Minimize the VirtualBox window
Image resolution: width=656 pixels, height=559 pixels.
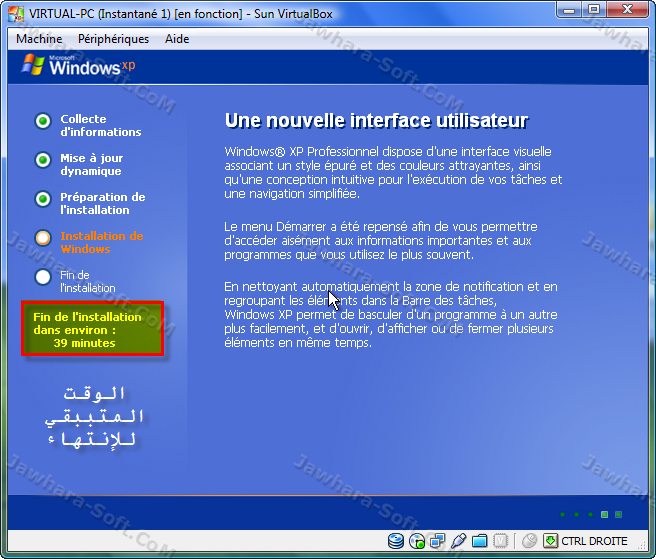coord(569,10)
